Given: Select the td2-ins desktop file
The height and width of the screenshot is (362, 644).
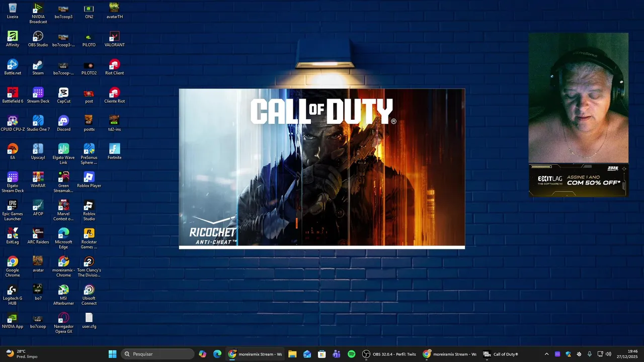Looking at the screenshot, I should pos(115,124).
